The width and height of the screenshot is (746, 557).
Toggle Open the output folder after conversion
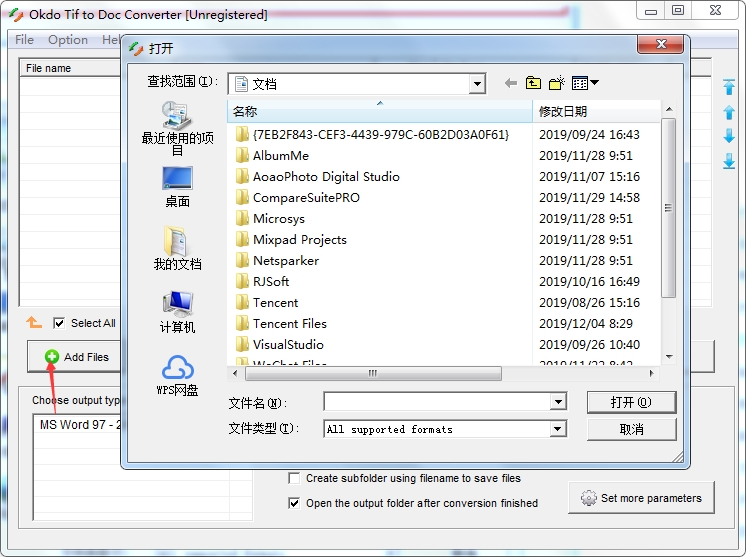[x=294, y=503]
